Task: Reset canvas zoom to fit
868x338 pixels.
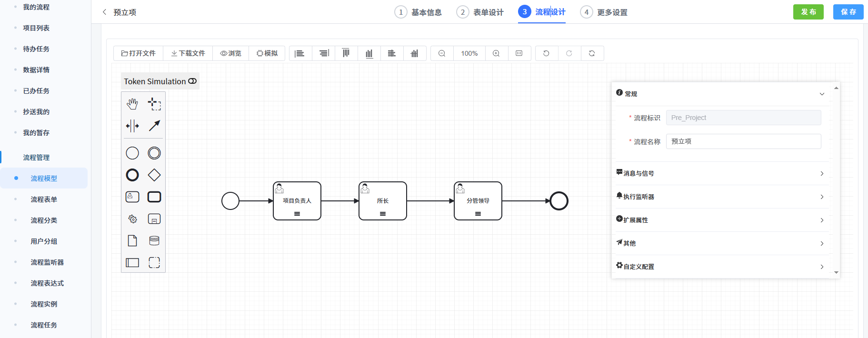Action: click(519, 53)
